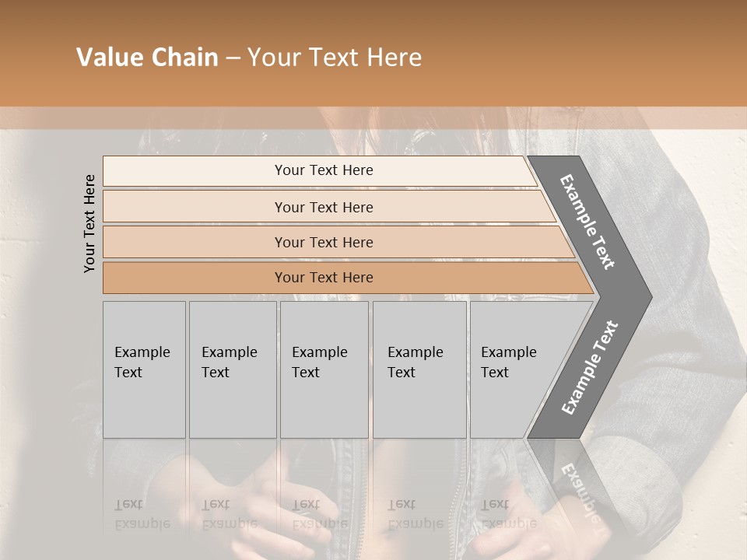Click the vertical rotated "Your Text Here" label
The image size is (747, 560).
click(x=90, y=224)
